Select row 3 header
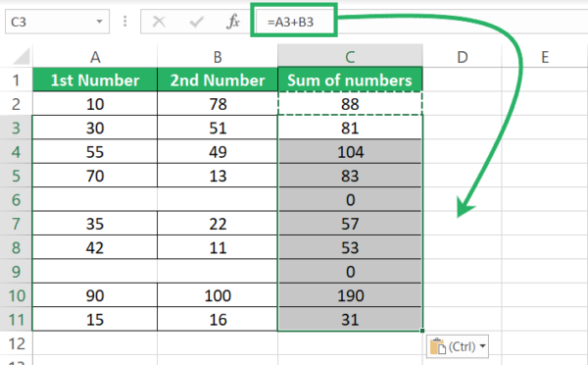Image resolution: width=588 pixels, height=365 pixels. coord(16,128)
